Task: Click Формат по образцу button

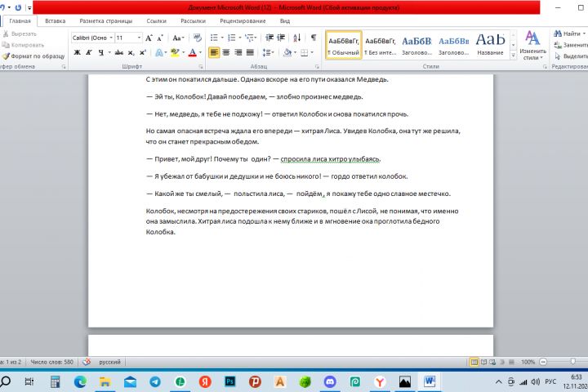Action: click(33, 56)
